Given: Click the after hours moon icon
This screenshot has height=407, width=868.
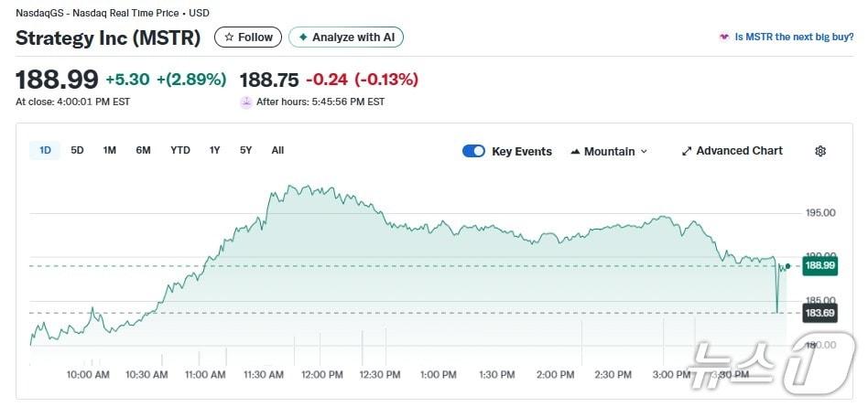Looking at the screenshot, I should pyautogui.click(x=245, y=102).
